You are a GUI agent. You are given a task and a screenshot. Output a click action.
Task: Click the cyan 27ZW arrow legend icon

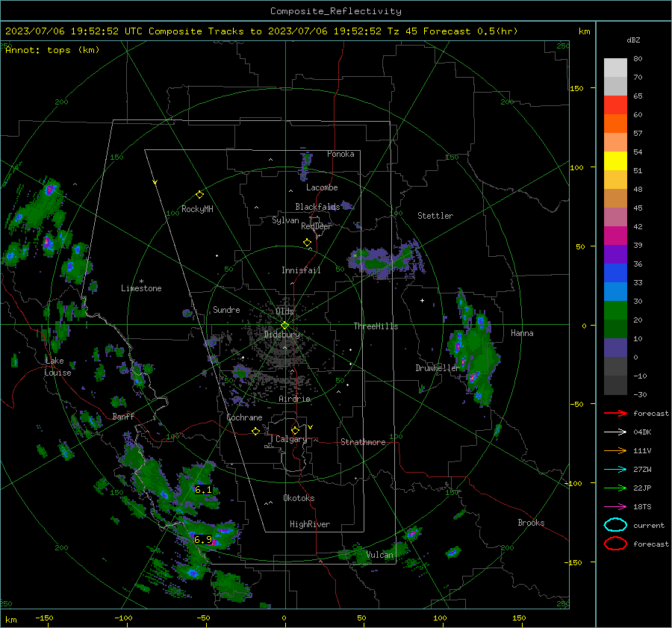coord(615,470)
